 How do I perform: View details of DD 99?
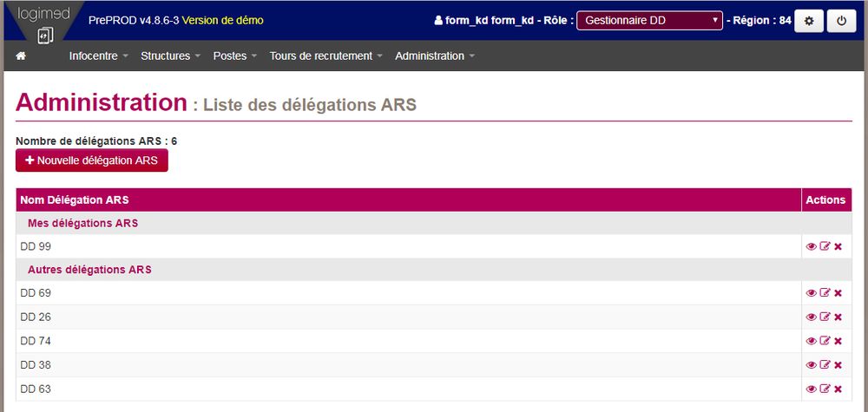[811, 246]
